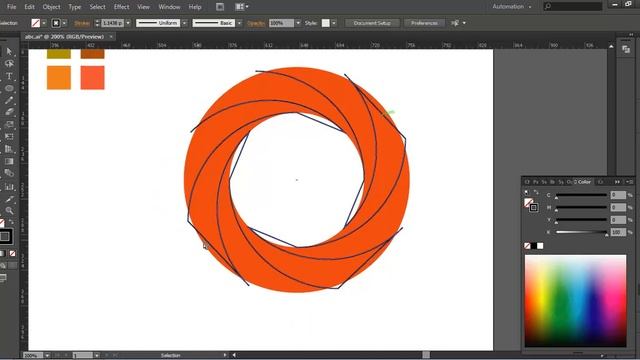Image resolution: width=640 pixels, height=360 pixels.
Task: Open the Help menu
Action: [195, 7]
